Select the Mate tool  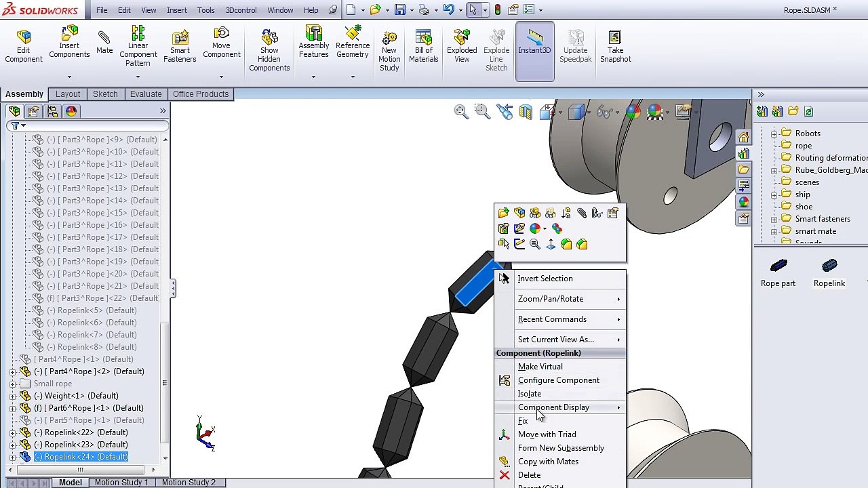pos(104,42)
